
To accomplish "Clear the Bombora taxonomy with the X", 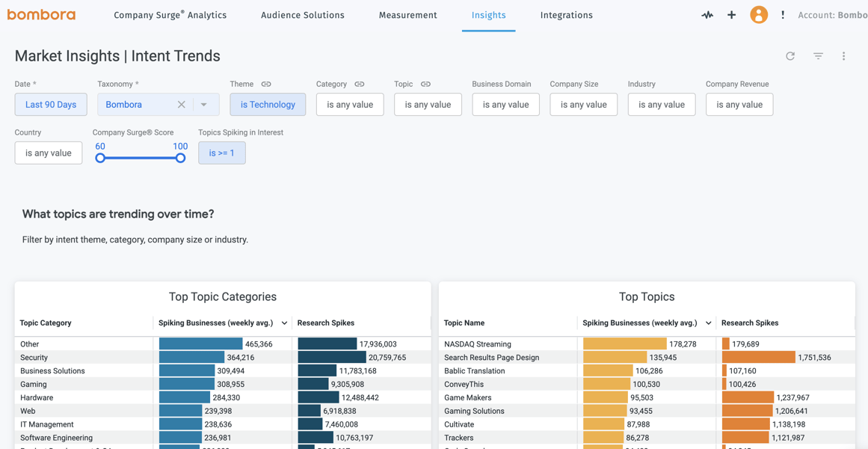I will pos(182,104).
